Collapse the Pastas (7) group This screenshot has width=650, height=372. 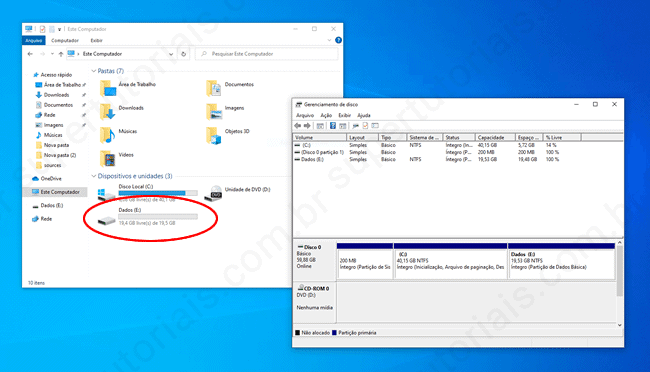coord(94,71)
